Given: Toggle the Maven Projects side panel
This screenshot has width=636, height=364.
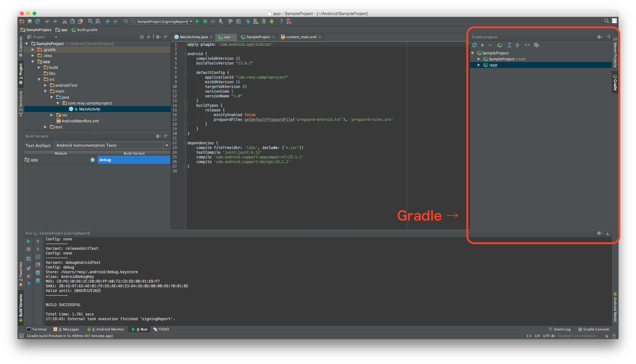Looking at the screenshot, I should point(615,53).
